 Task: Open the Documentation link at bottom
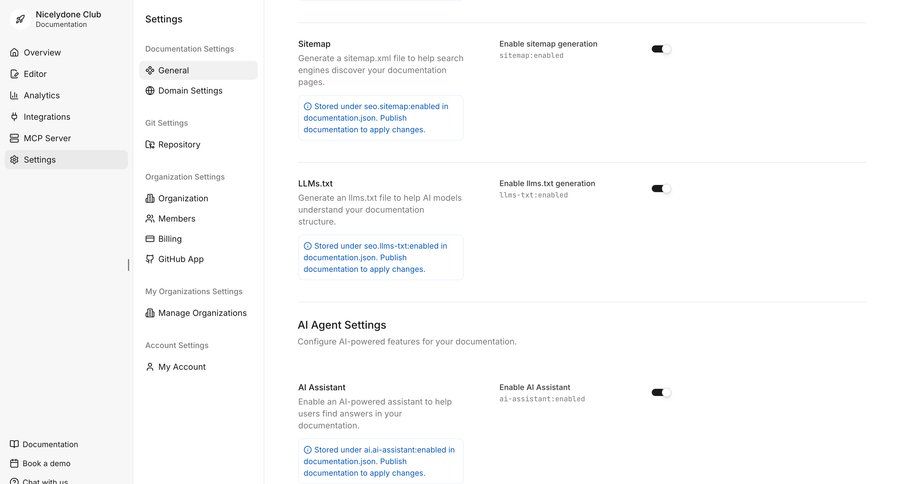[x=50, y=444]
